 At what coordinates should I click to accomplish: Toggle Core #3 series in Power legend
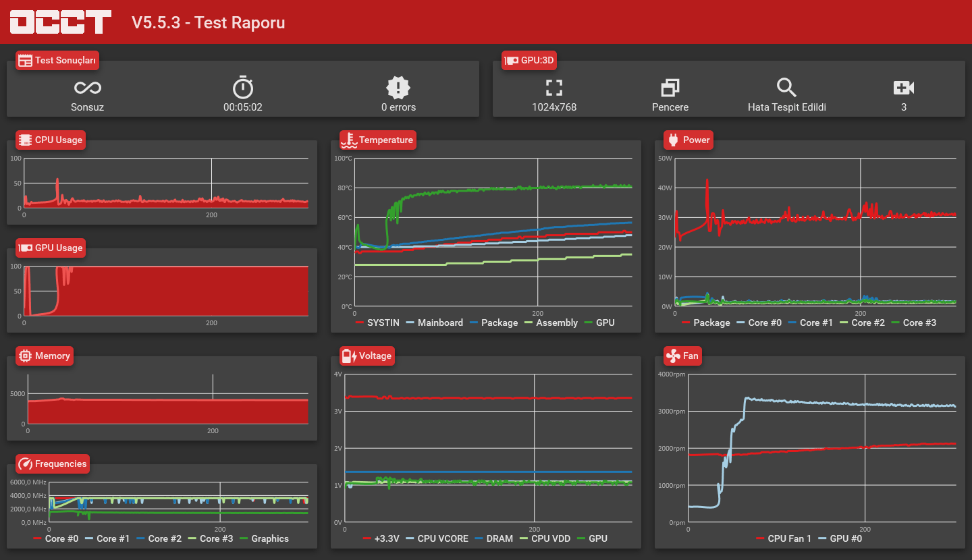click(x=914, y=323)
